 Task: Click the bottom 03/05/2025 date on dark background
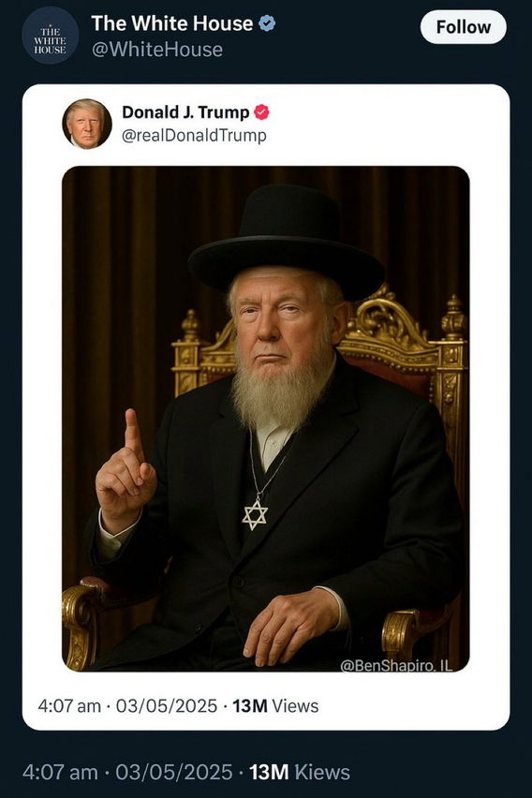(174, 772)
